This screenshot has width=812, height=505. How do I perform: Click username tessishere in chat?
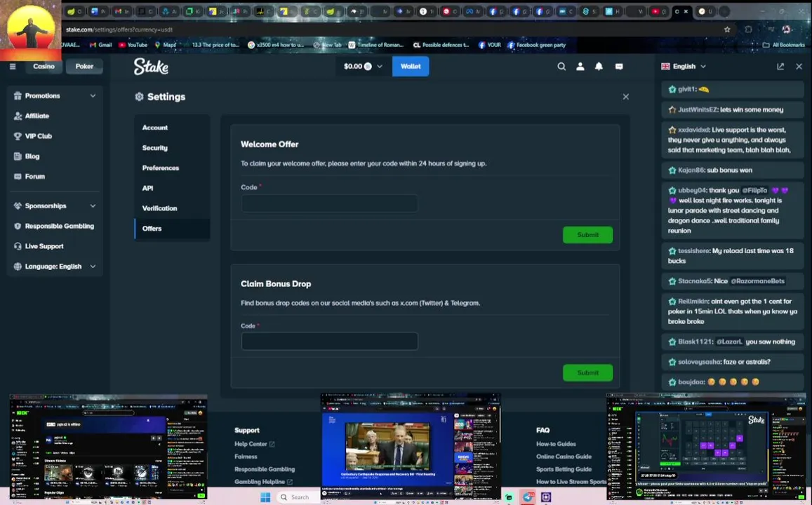pyautogui.click(x=693, y=251)
